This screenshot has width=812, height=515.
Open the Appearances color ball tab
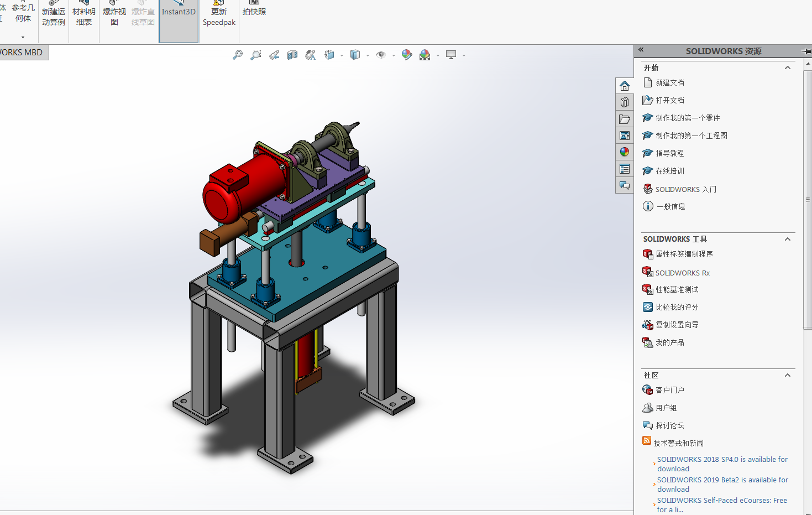pos(625,152)
